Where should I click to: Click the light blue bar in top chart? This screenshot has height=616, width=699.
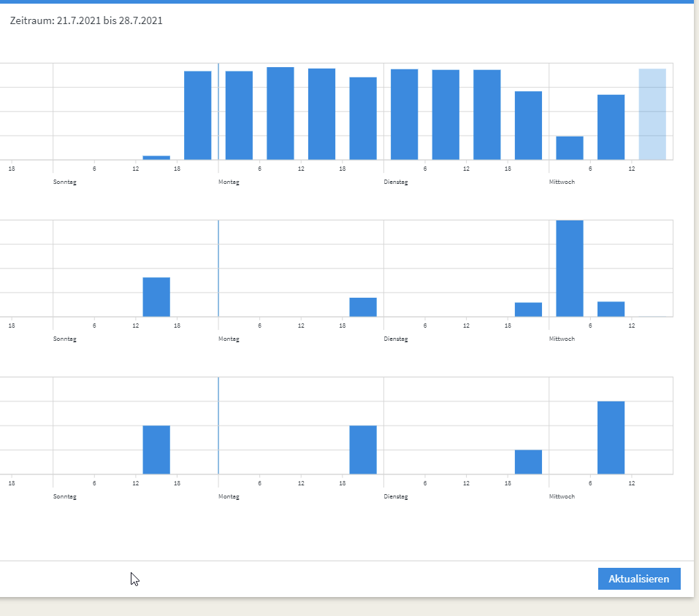tap(652, 114)
